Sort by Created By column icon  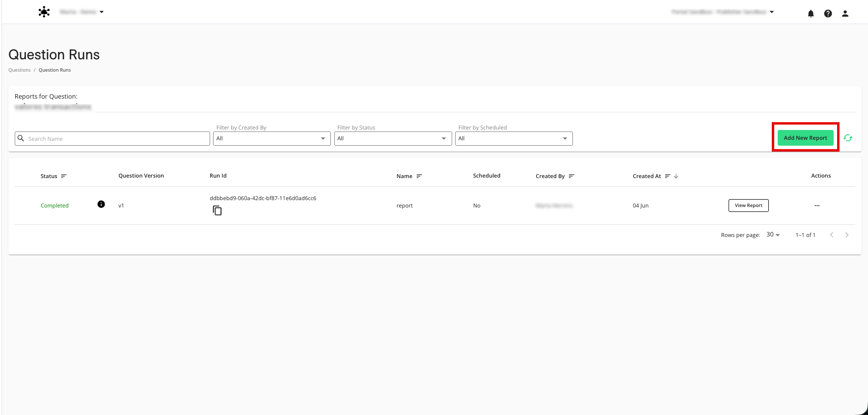[571, 176]
